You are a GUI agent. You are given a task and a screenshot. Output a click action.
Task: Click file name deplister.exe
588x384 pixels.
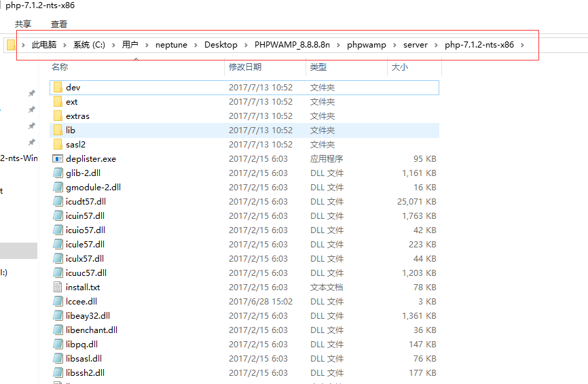(x=91, y=159)
